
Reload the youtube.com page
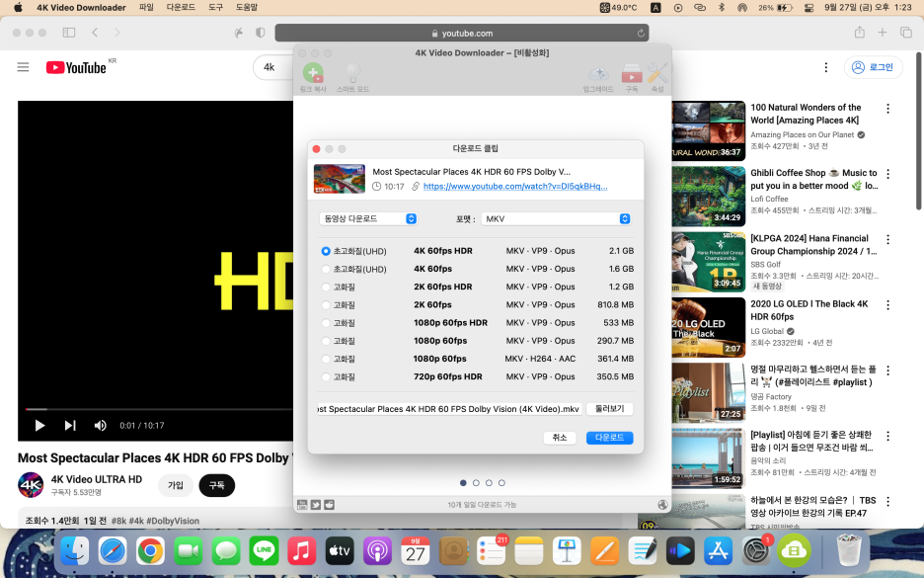click(x=641, y=33)
